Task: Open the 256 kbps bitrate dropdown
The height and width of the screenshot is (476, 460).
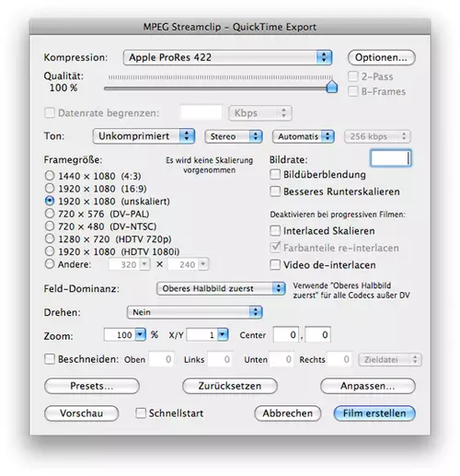Action: (377, 136)
